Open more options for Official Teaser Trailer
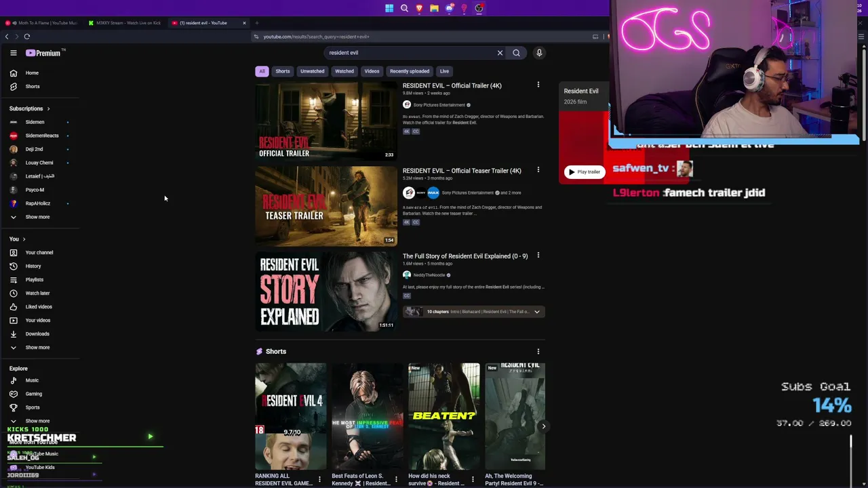The image size is (868, 488). 538,170
